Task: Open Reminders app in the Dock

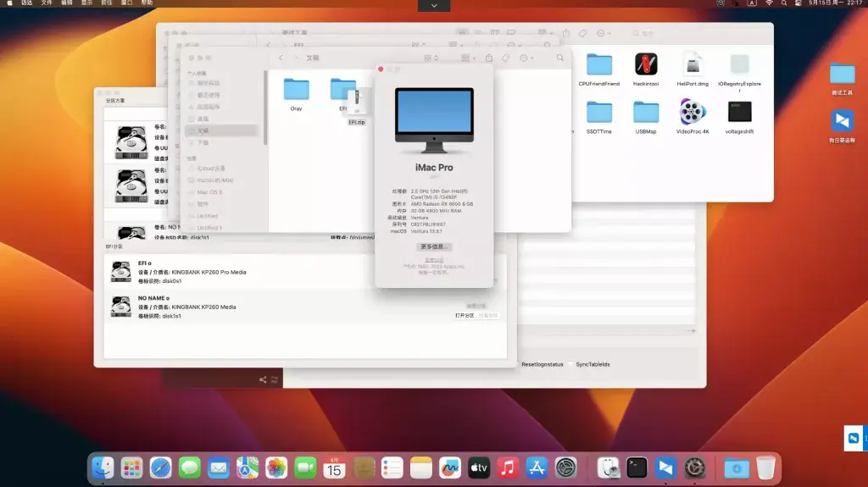Action: [x=392, y=468]
